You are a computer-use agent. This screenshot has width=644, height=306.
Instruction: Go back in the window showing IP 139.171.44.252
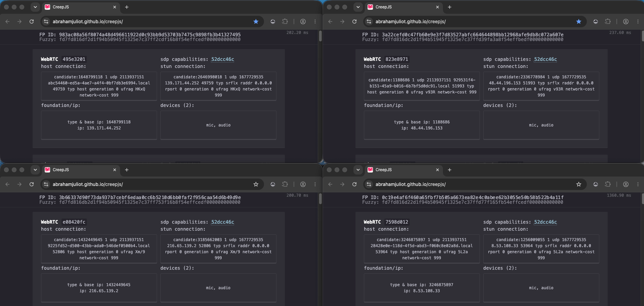[x=7, y=22]
